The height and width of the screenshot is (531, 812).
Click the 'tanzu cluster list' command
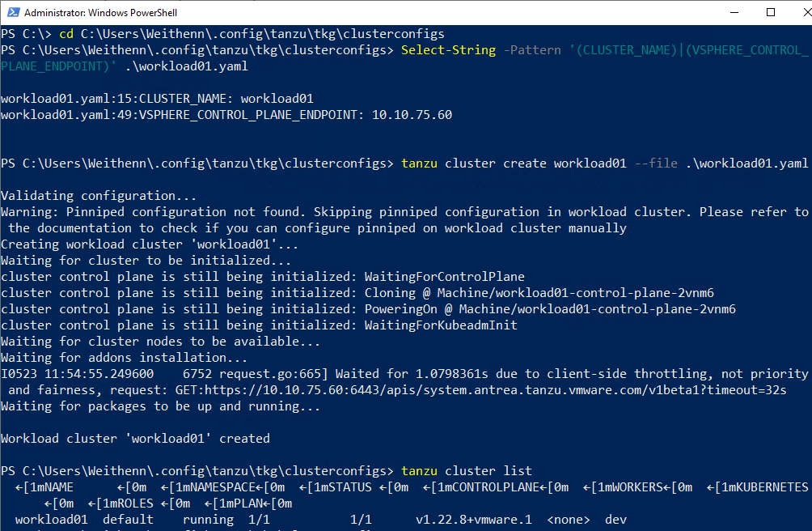pyautogui.click(x=467, y=471)
